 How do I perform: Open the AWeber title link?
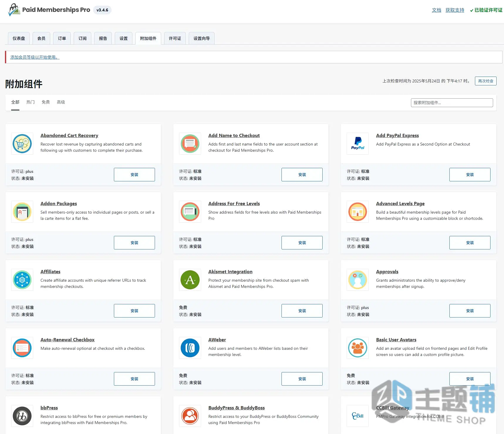[x=217, y=340]
